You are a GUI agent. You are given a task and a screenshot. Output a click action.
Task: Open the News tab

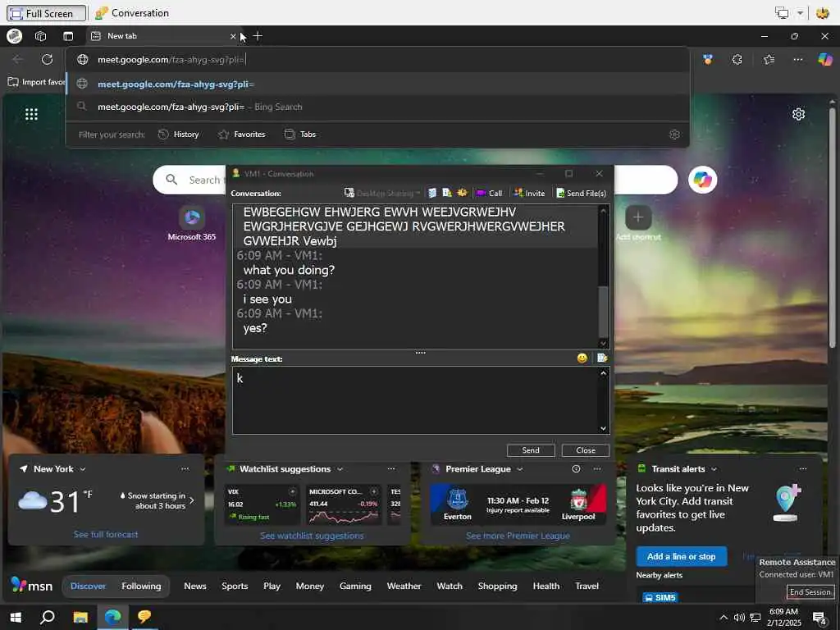pos(195,586)
